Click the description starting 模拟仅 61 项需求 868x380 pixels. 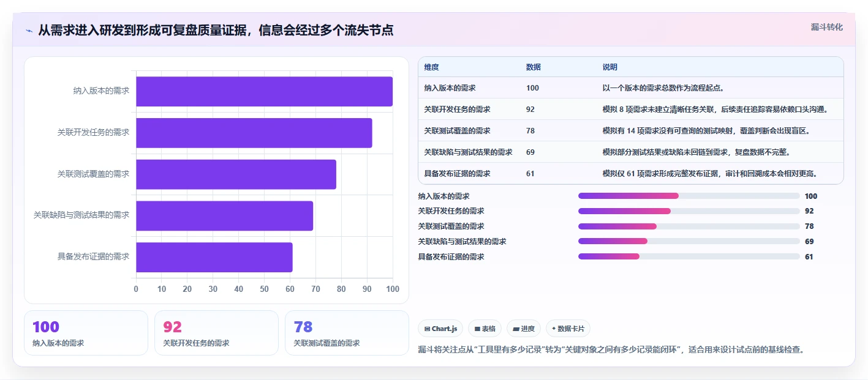pyautogui.click(x=710, y=174)
